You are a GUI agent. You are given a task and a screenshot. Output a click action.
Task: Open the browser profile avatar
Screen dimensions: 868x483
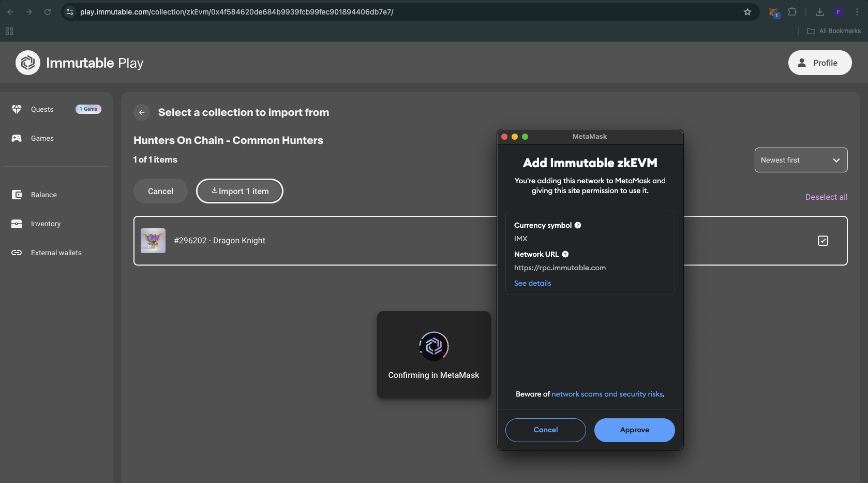coord(839,12)
